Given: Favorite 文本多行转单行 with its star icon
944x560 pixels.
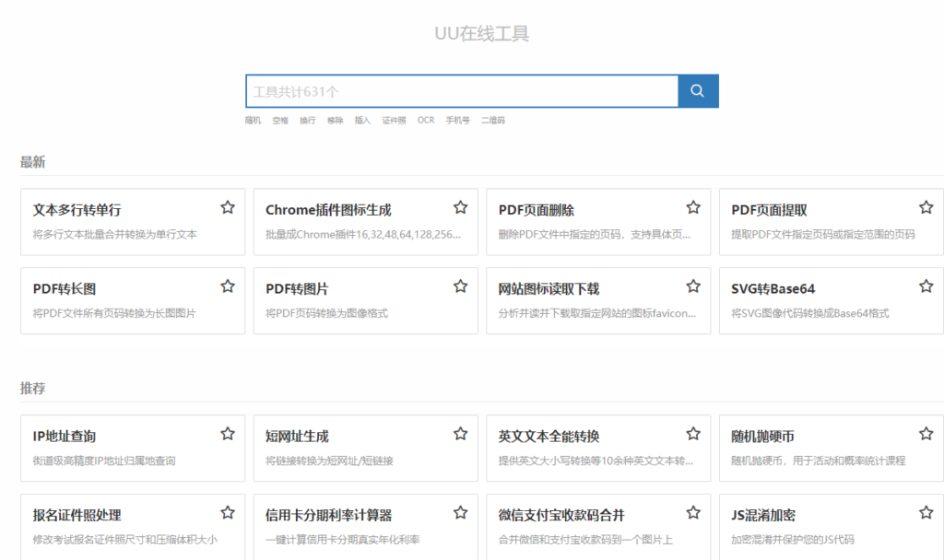Looking at the screenshot, I should coord(228,207).
